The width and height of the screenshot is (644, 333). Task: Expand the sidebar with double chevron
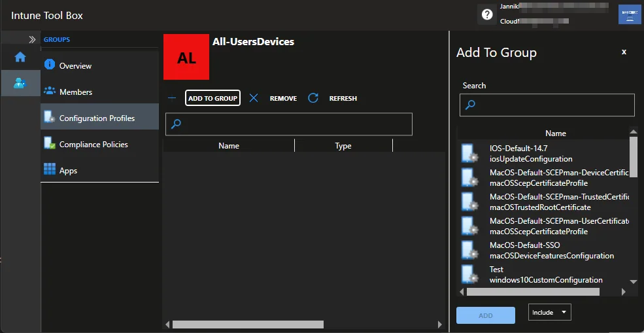32,40
